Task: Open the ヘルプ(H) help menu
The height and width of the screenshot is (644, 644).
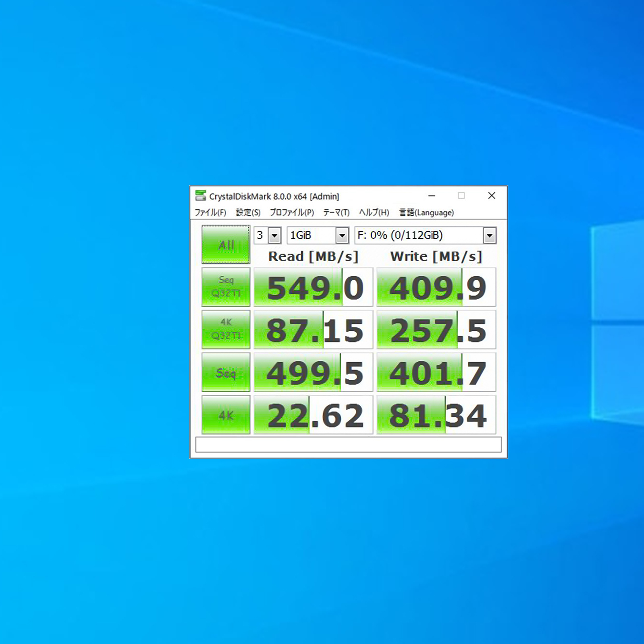Action: click(x=374, y=213)
